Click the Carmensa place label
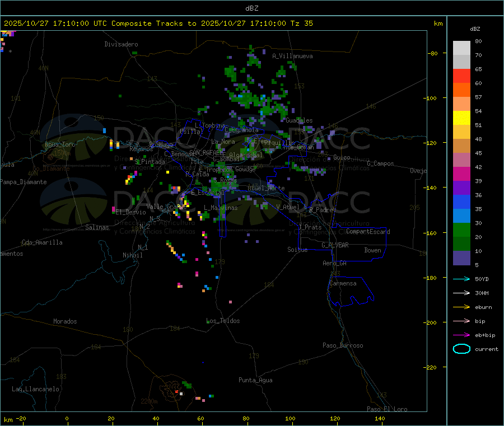The image size is (504, 426). point(343,283)
